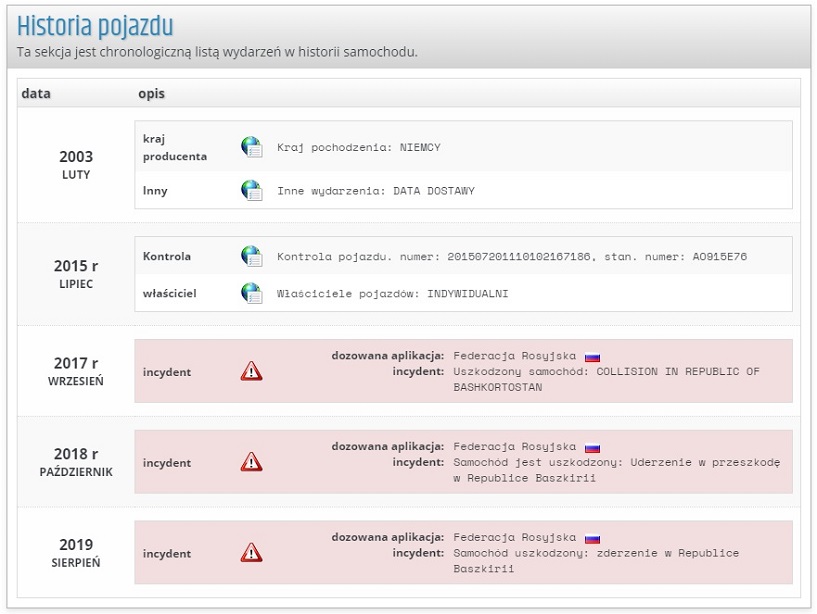Click the 'data' column header
This screenshot has height=614, width=817.
36,94
